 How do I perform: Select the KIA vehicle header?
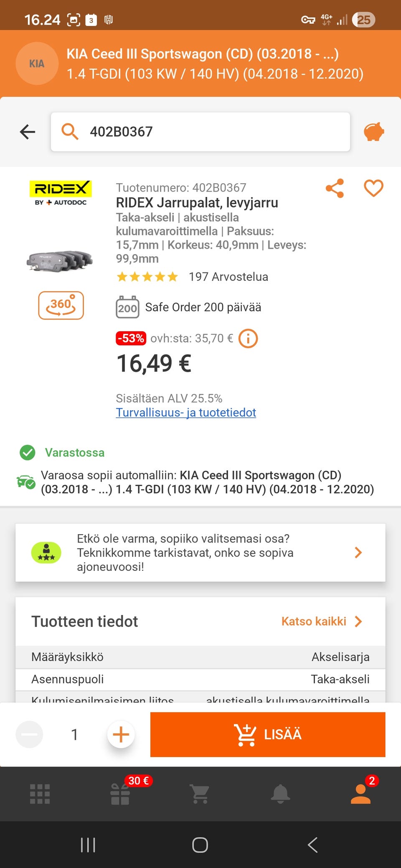click(x=200, y=64)
